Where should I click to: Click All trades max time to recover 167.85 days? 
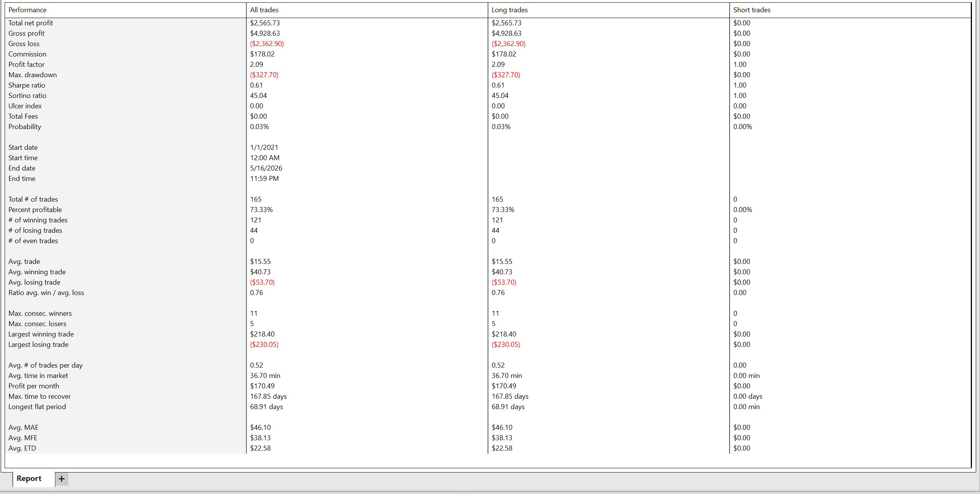click(x=269, y=396)
